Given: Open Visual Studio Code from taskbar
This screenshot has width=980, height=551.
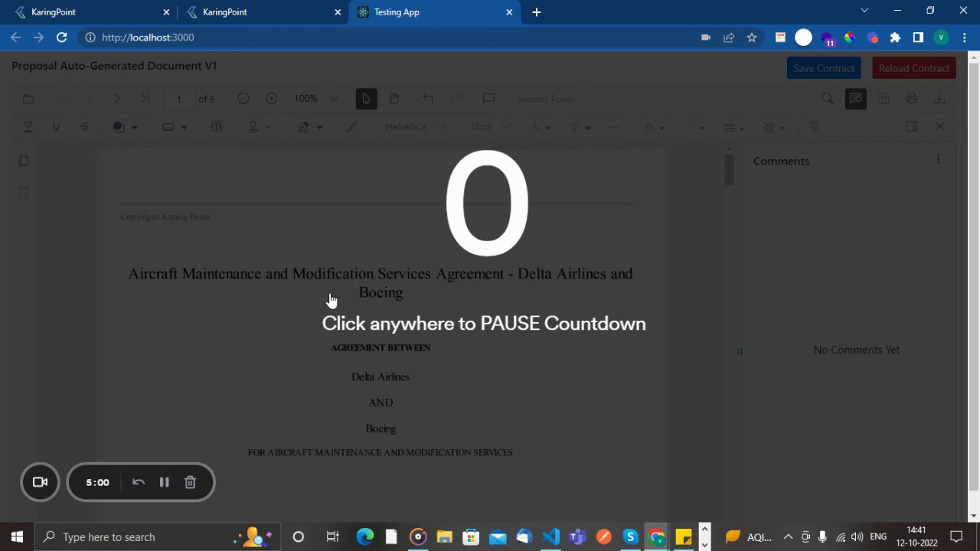Looking at the screenshot, I should tap(550, 536).
